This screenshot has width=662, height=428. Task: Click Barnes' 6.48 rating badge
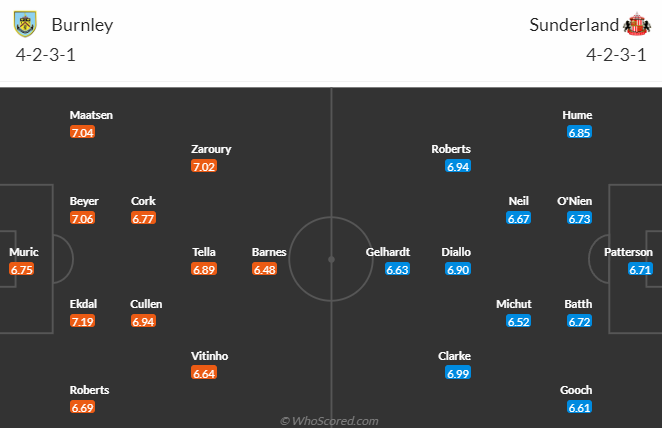265,269
